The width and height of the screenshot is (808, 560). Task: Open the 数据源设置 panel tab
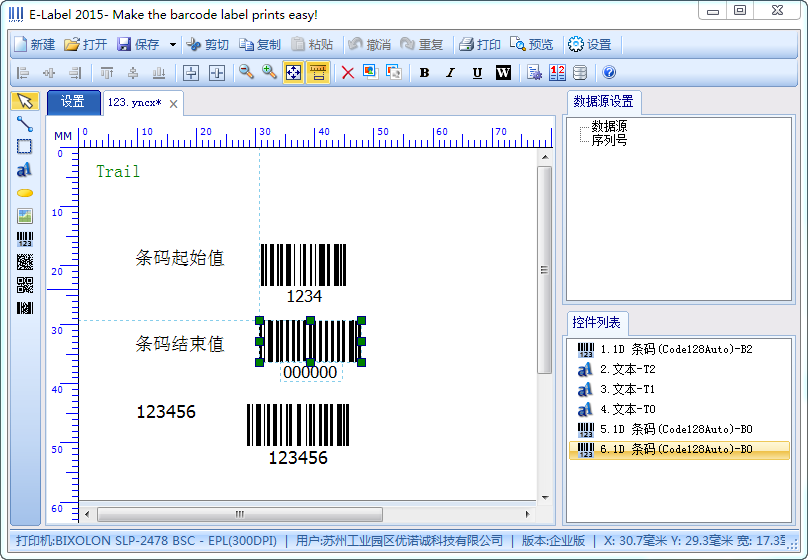tap(603, 101)
